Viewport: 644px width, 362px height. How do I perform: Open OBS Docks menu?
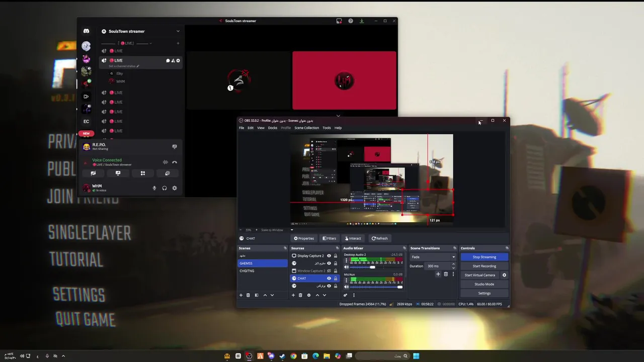tap(273, 128)
